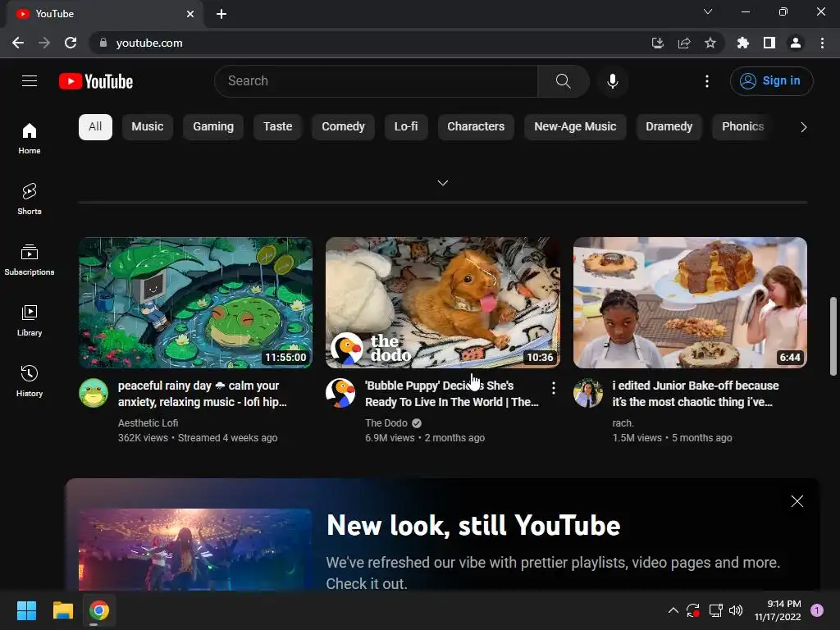Viewport: 840px width, 630px height.
Task: Close the YouTube browser tab
Action: point(190,14)
